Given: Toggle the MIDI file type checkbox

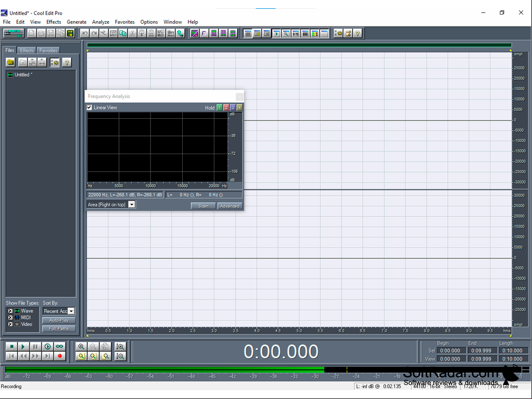Looking at the screenshot, I should pos(10,318).
